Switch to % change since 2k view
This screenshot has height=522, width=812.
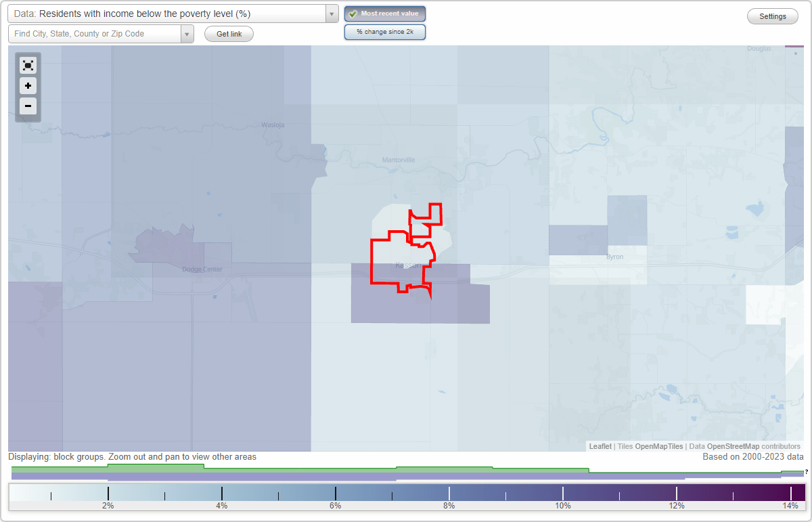(384, 31)
